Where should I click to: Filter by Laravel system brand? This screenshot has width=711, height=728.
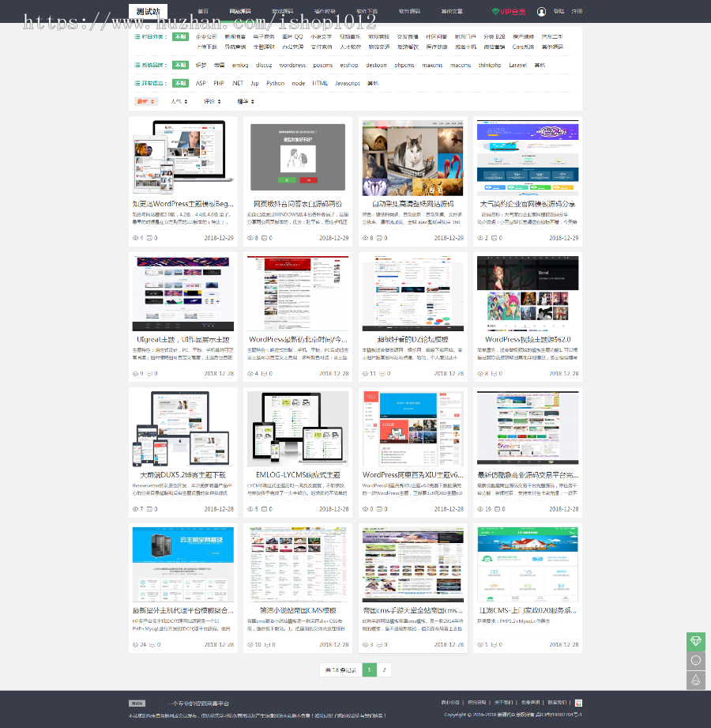point(517,66)
